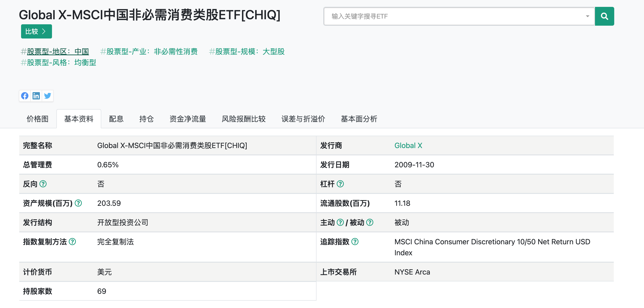
Task: Click help icon next to 反向
Action: click(43, 184)
